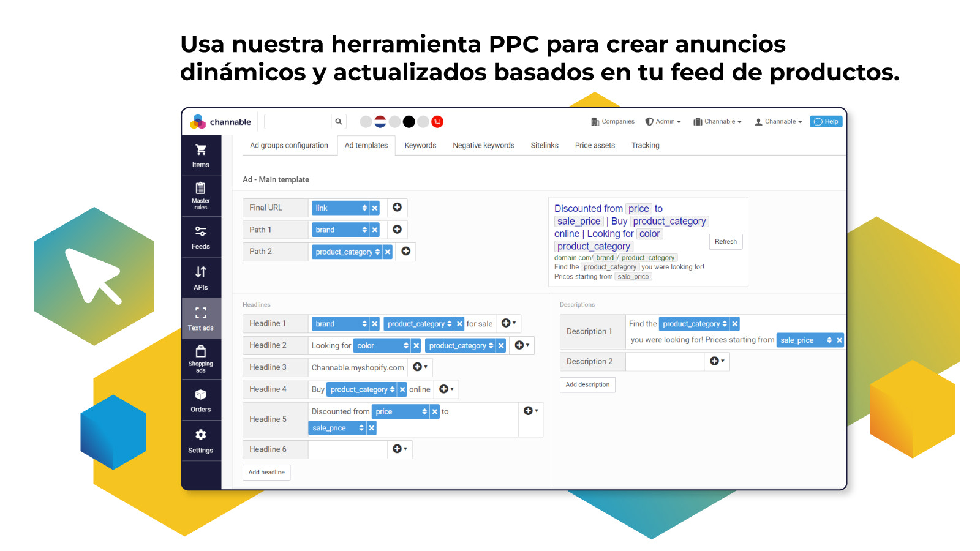Expand the Channable user menu
This screenshot has height=551, width=980.
778,122
